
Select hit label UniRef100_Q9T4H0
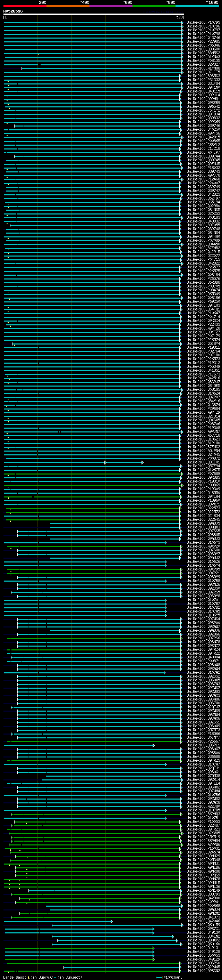203,237
